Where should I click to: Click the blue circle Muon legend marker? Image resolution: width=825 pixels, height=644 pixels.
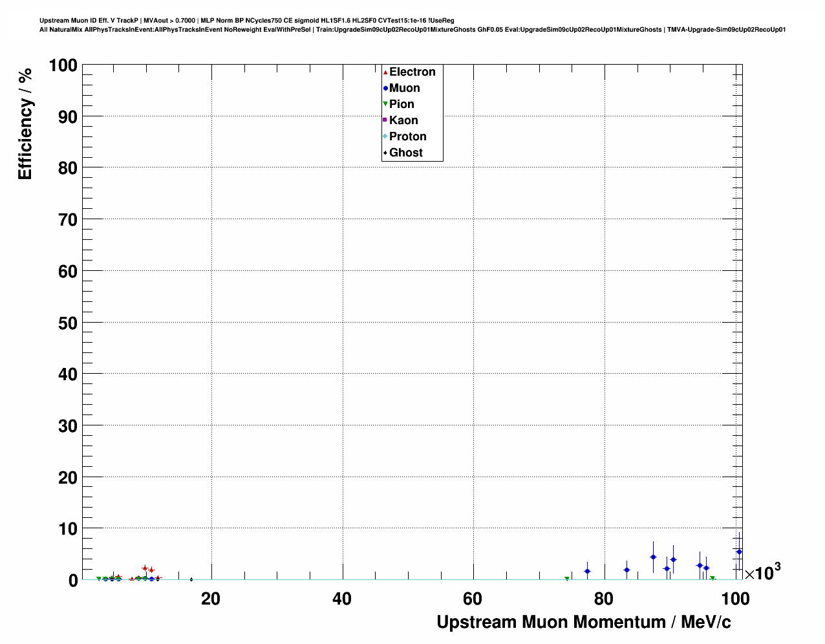385,88
